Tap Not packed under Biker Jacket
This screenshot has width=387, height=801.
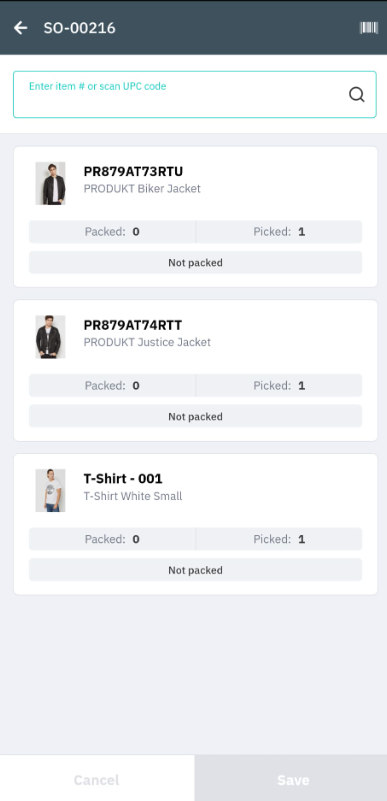click(196, 263)
